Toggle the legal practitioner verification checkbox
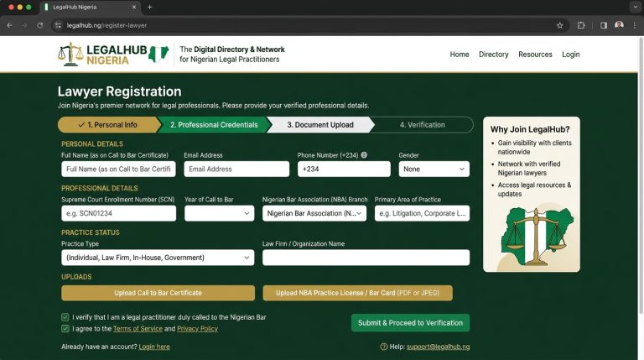644x360 pixels. pos(65,317)
